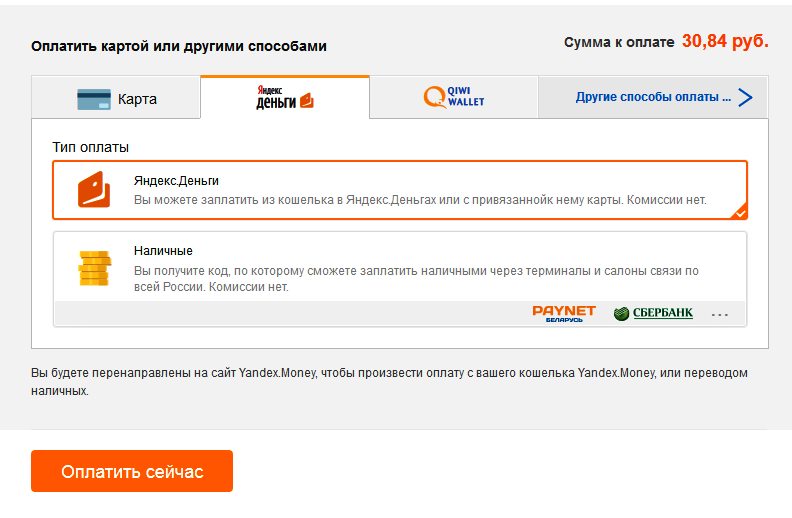This screenshot has width=792, height=518.
Task: Choose the Наличные payment type option
Action: [400, 279]
